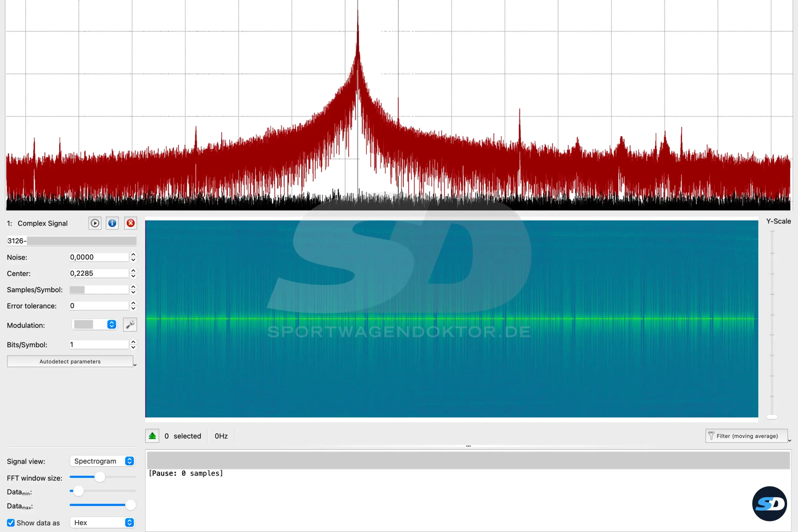
Task: Increase the Center value stepper
Action: point(133,271)
